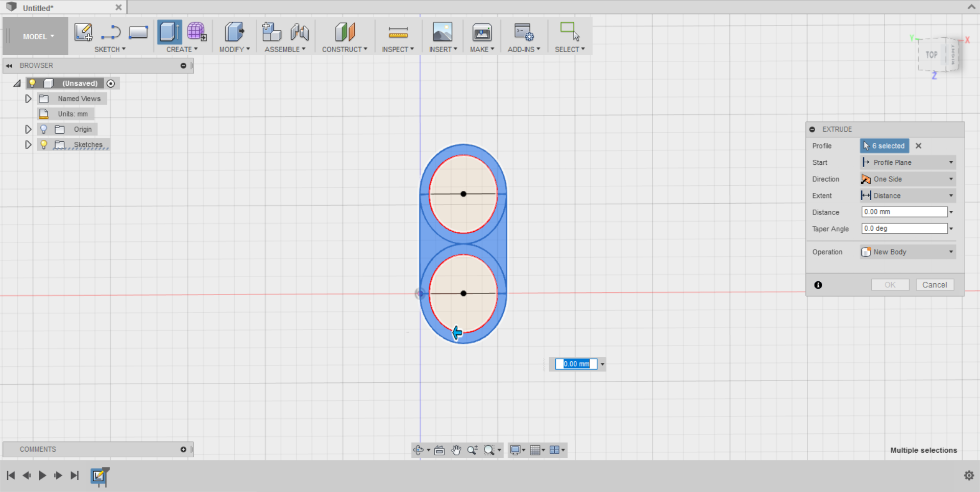Click the 3D Print make icon
Image resolution: width=980 pixels, height=492 pixels.
point(482,32)
